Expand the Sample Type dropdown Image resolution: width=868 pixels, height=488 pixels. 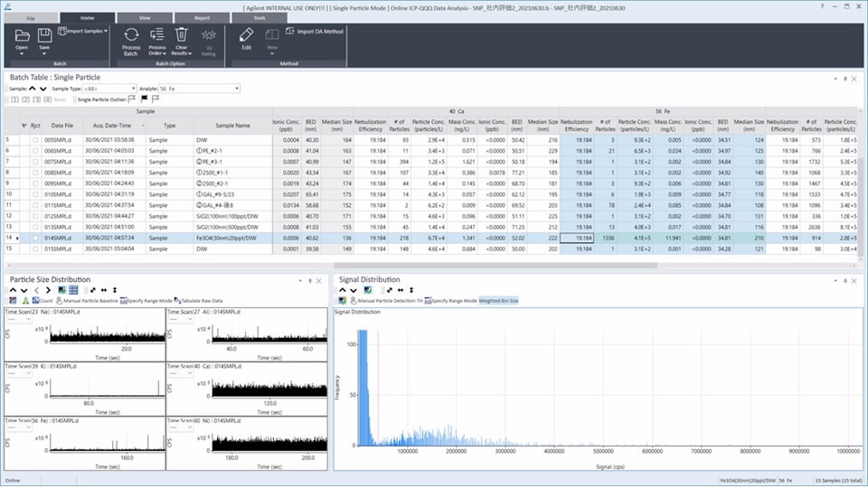(132, 89)
